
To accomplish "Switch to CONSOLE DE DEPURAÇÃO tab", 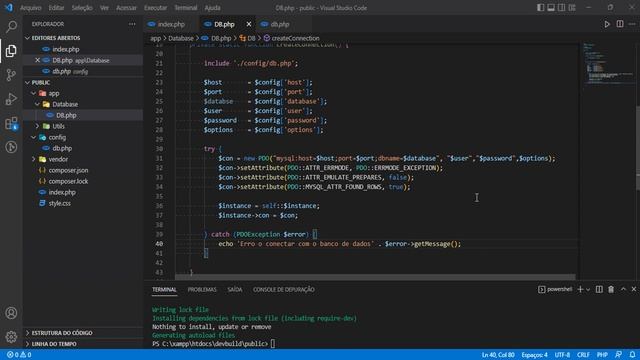I will tap(284, 289).
